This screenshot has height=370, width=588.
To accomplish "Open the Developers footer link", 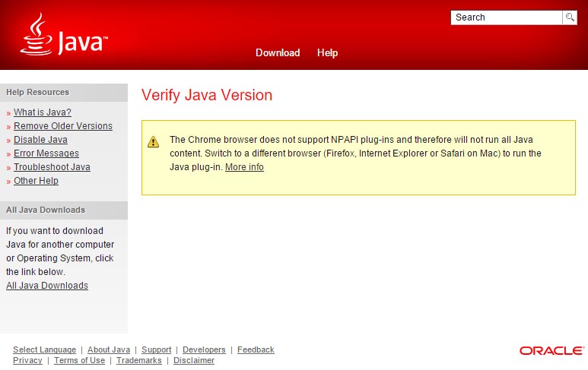I will click(x=204, y=349).
